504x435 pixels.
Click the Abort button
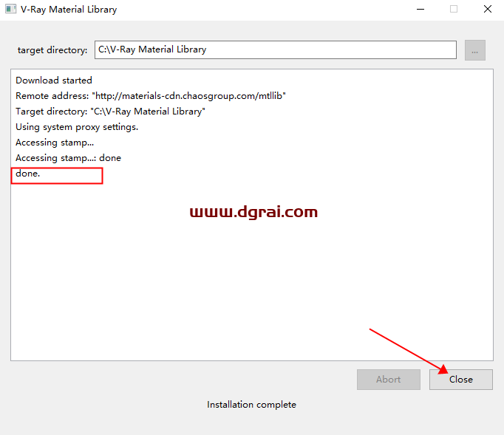point(388,380)
